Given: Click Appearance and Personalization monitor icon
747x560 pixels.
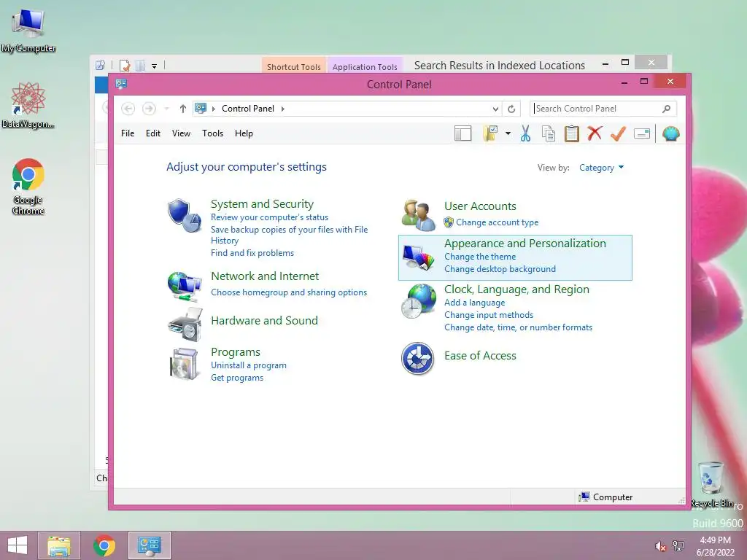Looking at the screenshot, I should pos(418,257).
